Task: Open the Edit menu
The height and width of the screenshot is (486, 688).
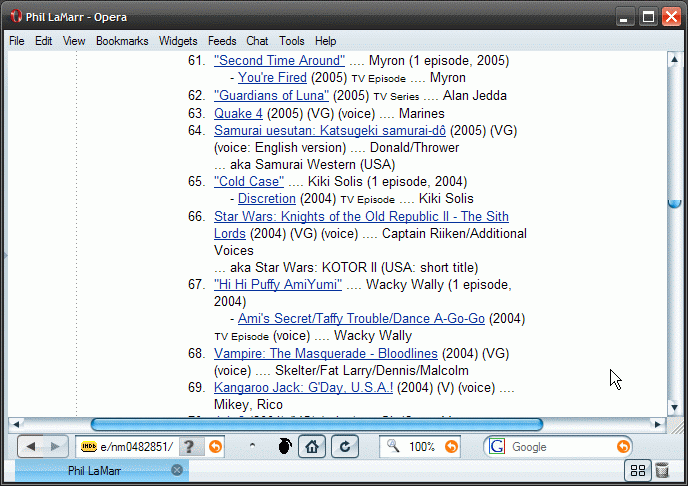Action: point(43,41)
